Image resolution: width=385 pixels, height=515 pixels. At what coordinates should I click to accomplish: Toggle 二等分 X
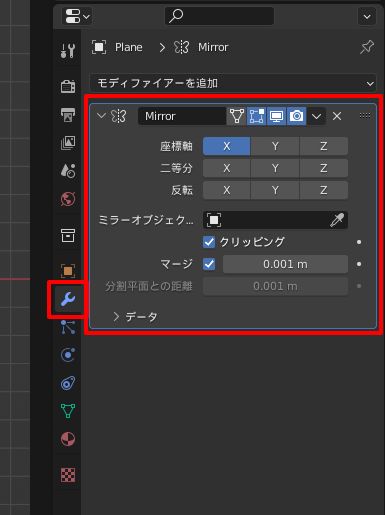[226, 168]
